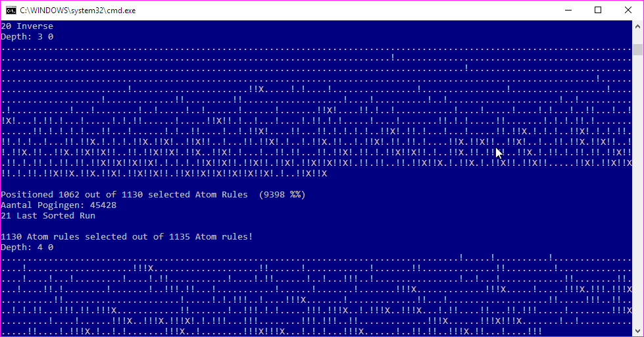Click the short pattern row above "Positioned"
Viewport: 644px width, 337px height.
[x=164, y=173]
